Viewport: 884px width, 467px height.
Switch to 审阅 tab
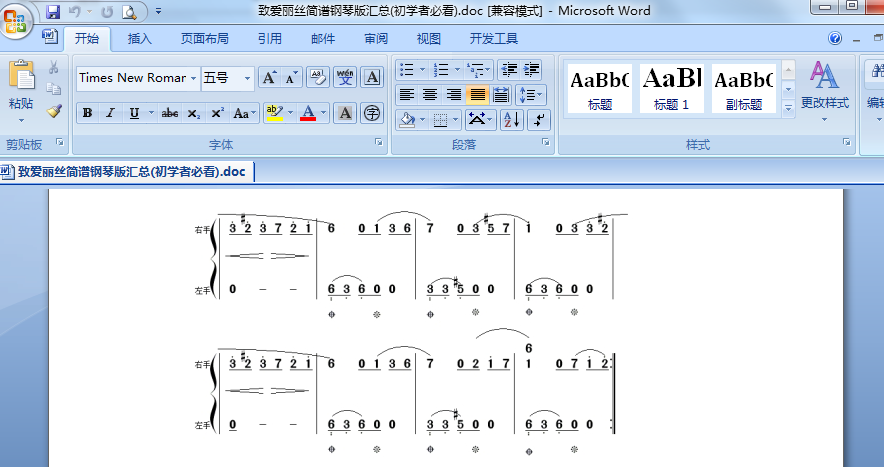pos(375,38)
